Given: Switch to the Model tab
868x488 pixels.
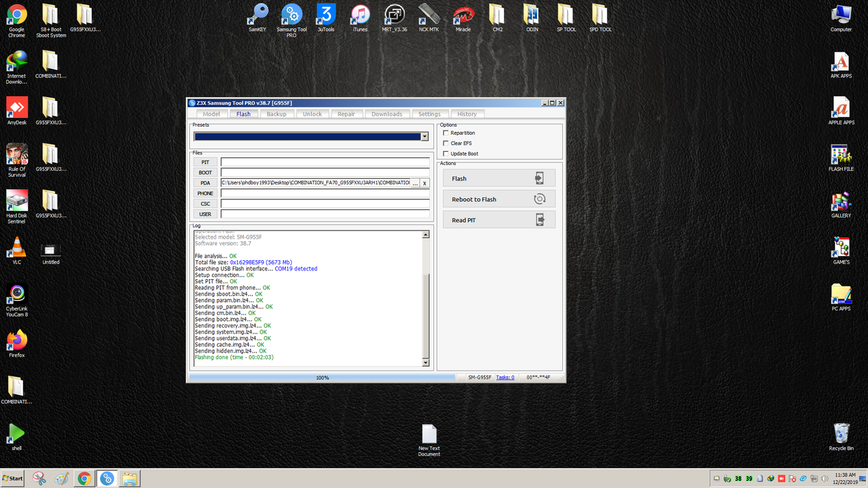Looking at the screenshot, I should pos(212,114).
